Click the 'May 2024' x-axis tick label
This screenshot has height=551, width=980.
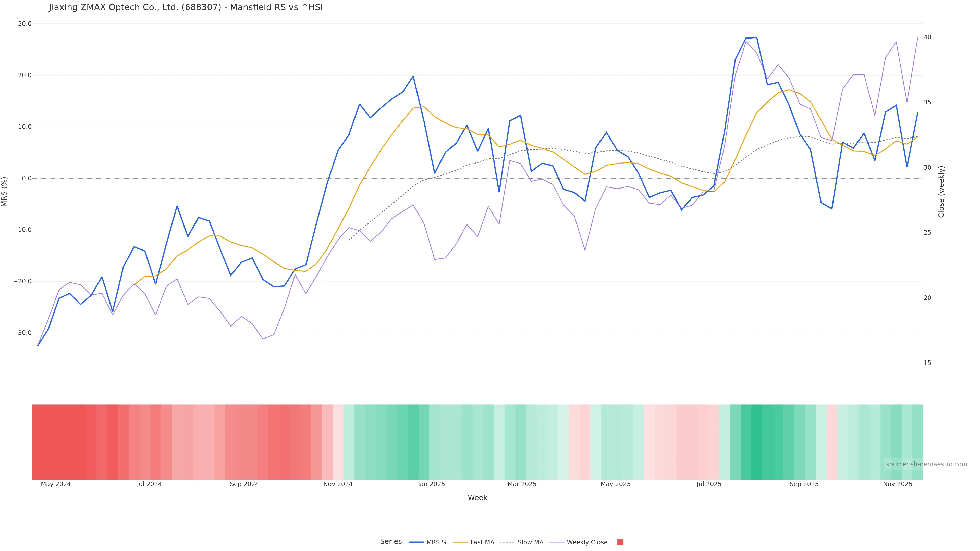(x=56, y=484)
